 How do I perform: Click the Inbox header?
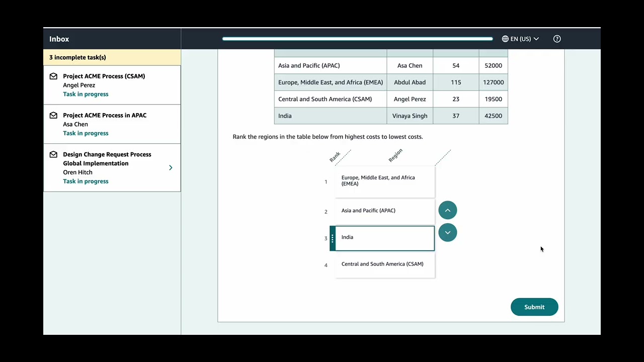(59, 39)
